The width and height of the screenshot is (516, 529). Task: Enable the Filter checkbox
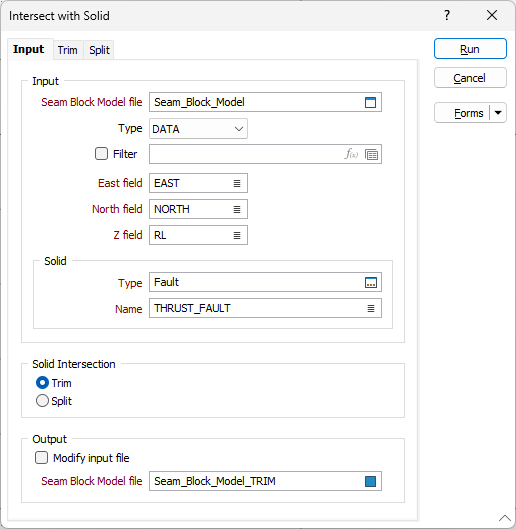tap(101, 154)
